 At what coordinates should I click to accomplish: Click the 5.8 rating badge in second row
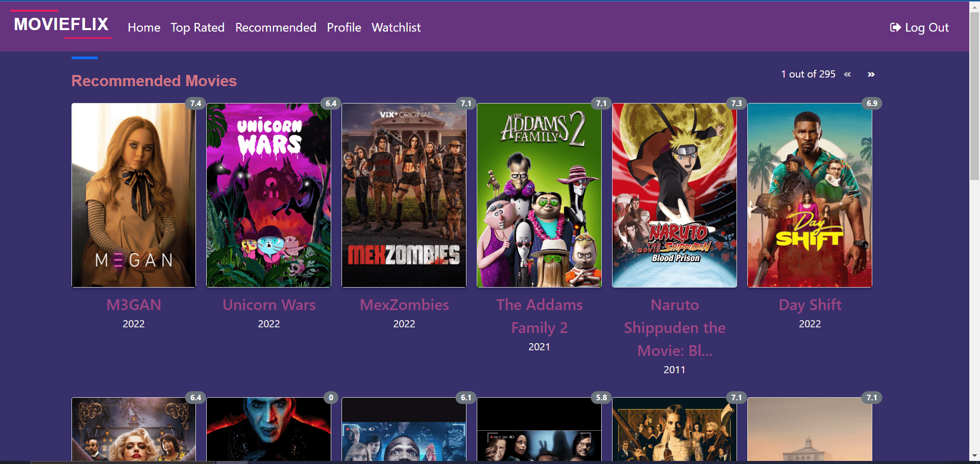(602, 398)
